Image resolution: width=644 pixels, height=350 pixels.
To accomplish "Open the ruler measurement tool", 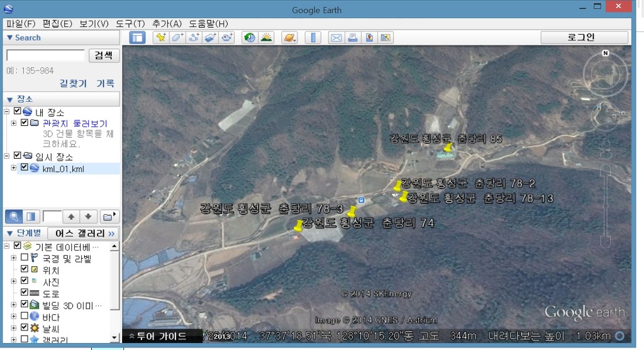I will coord(313,38).
